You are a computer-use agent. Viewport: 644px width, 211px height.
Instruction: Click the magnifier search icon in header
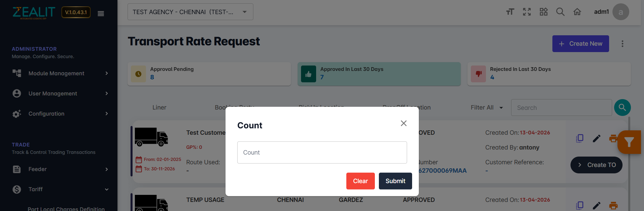[x=560, y=12]
